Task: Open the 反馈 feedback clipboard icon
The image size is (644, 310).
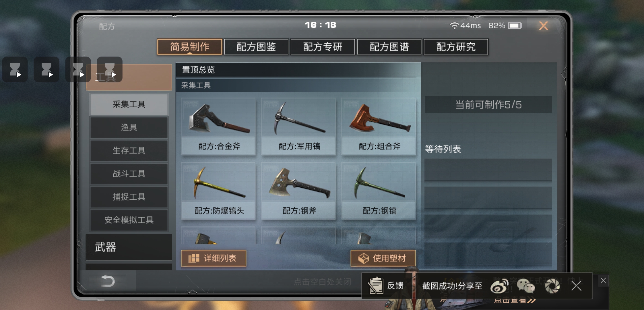Action: click(376, 285)
